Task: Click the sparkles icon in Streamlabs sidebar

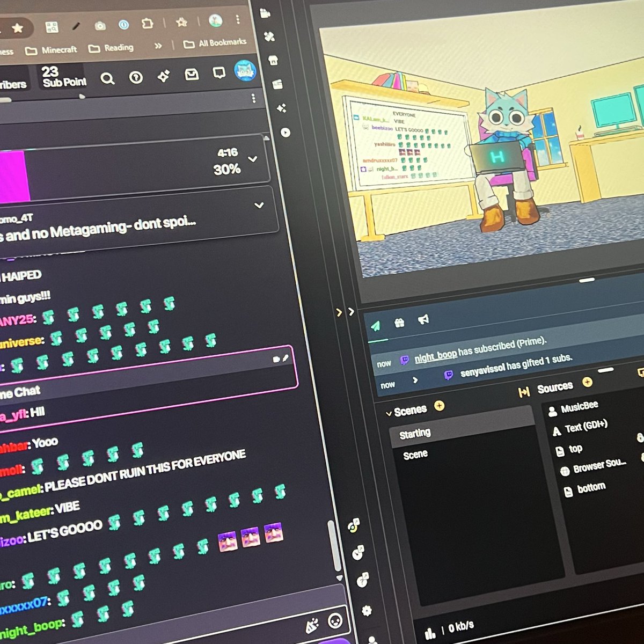Action: pos(281,108)
